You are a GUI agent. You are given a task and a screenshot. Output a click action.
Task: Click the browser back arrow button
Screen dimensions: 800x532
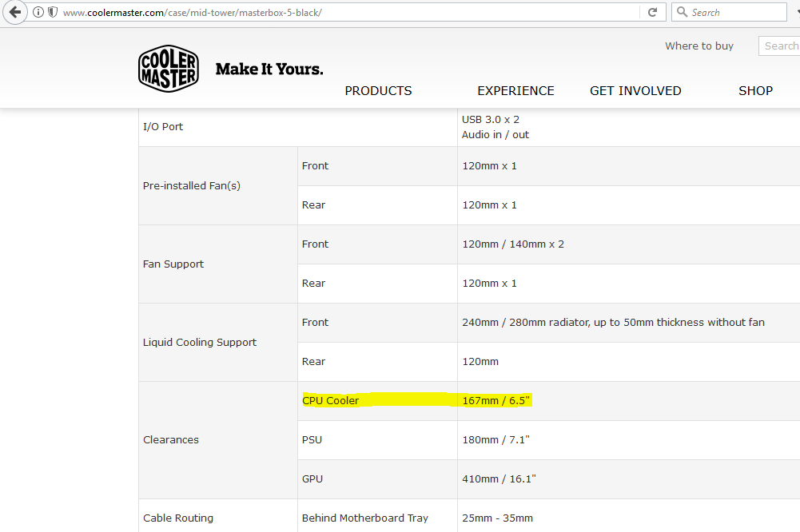(14, 12)
